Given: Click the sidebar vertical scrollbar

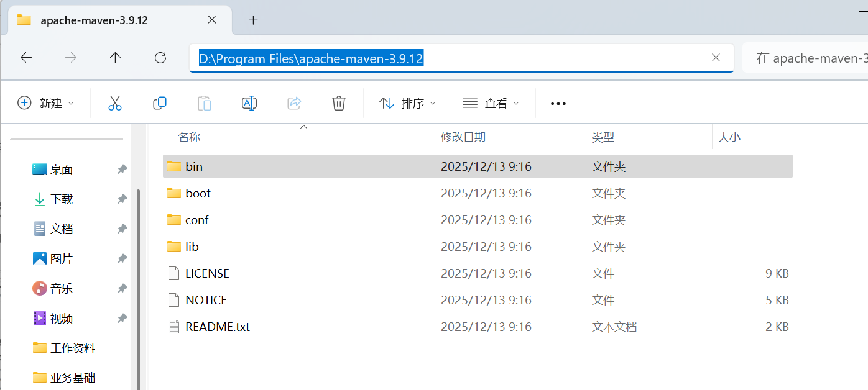Looking at the screenshot, I should (x=138, y=289).
